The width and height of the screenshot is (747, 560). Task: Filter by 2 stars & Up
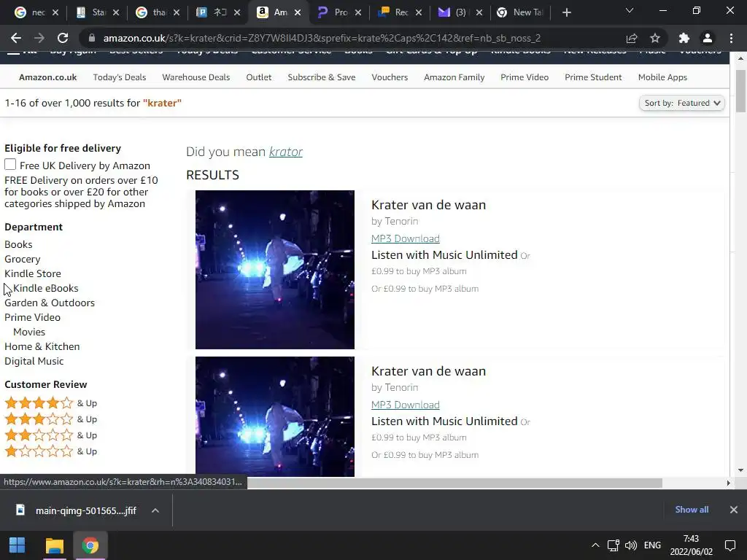50,435
